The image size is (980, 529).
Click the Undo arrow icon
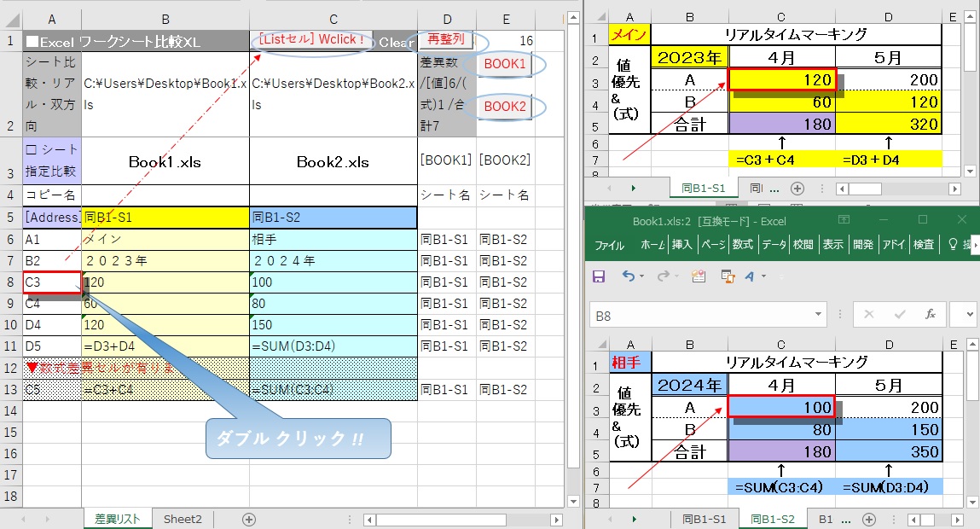[x=629, y=276]
